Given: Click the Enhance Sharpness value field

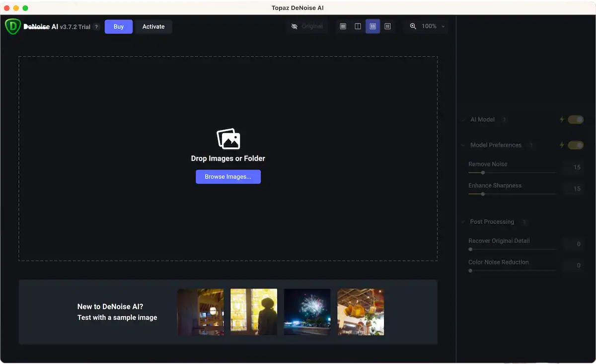Looking at the screenshot, I should [574, 189].
